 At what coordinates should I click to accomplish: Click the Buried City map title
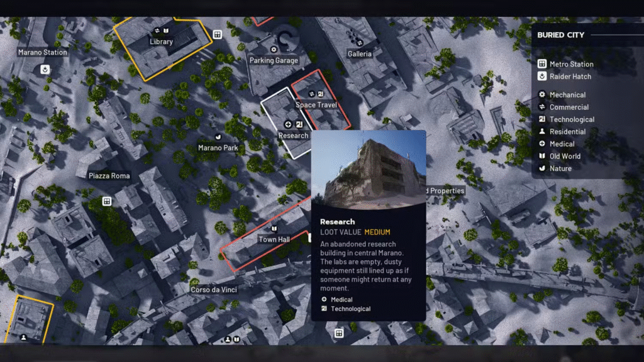560,35
